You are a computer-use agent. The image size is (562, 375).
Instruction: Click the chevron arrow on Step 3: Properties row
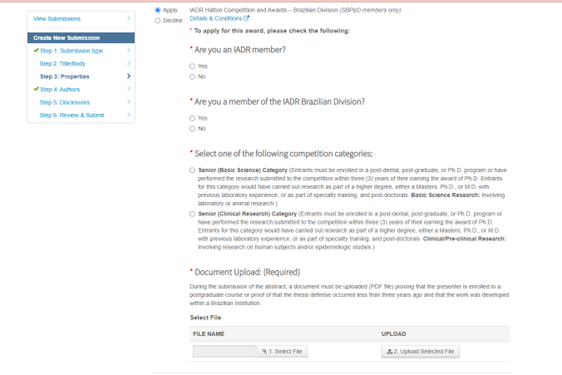pos(129,76)
